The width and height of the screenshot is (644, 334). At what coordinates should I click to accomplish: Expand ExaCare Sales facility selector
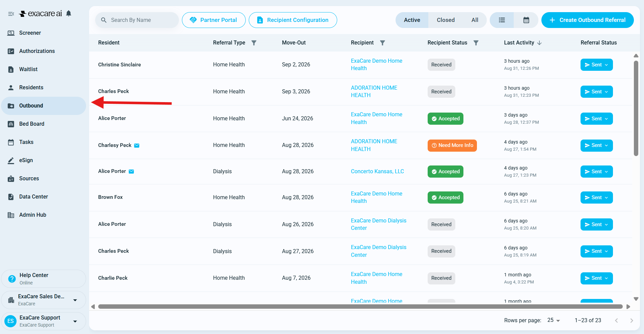pyautogui.click(x=44, y=300)
